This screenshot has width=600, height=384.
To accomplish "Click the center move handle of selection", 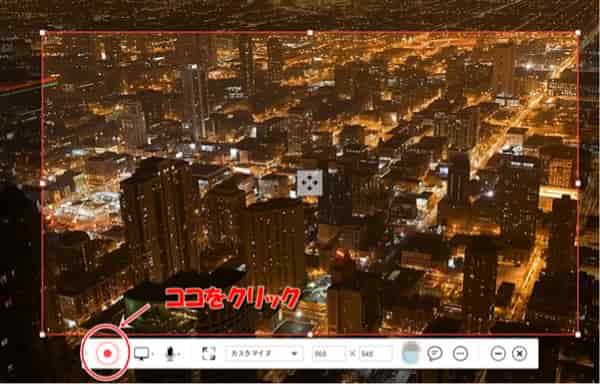I will pos(310,183).
